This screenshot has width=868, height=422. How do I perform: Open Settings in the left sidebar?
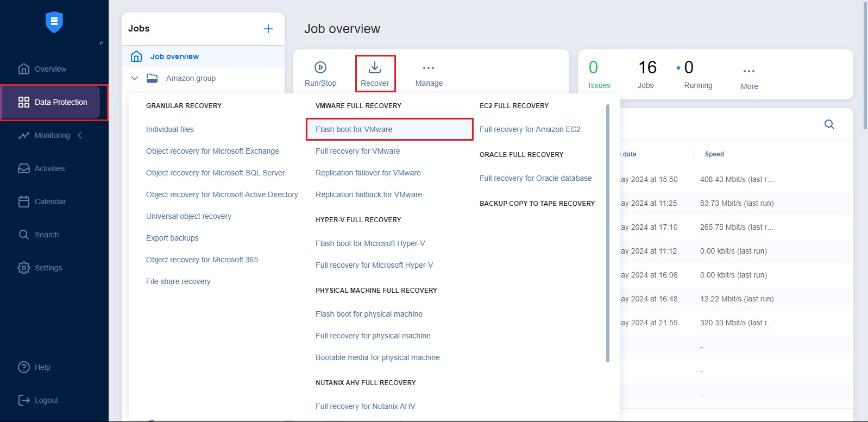click(48, 268)
